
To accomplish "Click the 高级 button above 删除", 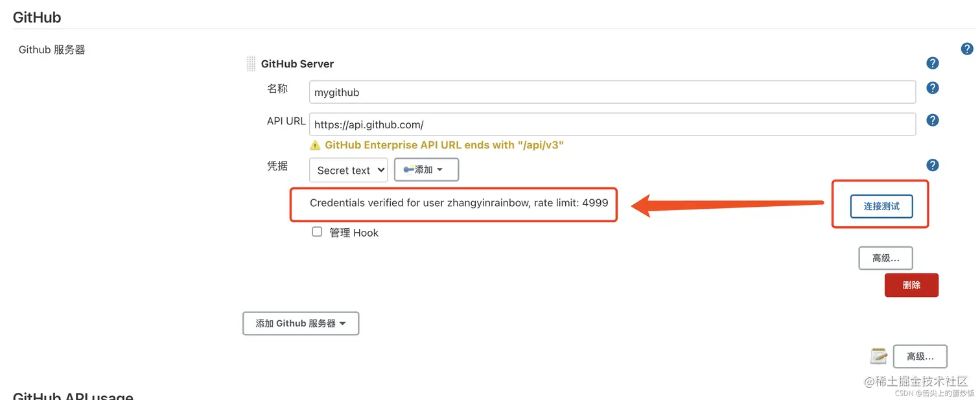I will click(x=885, y=258).
